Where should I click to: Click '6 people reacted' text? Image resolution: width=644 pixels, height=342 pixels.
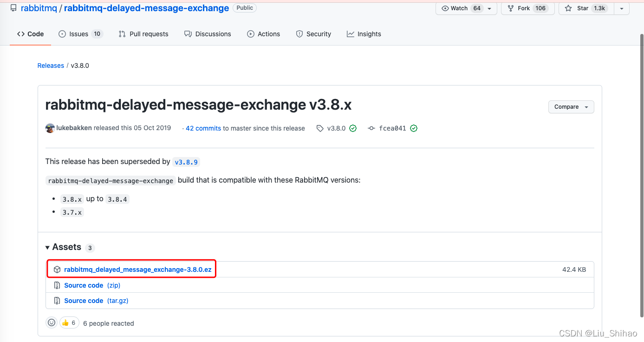[109, 323]
